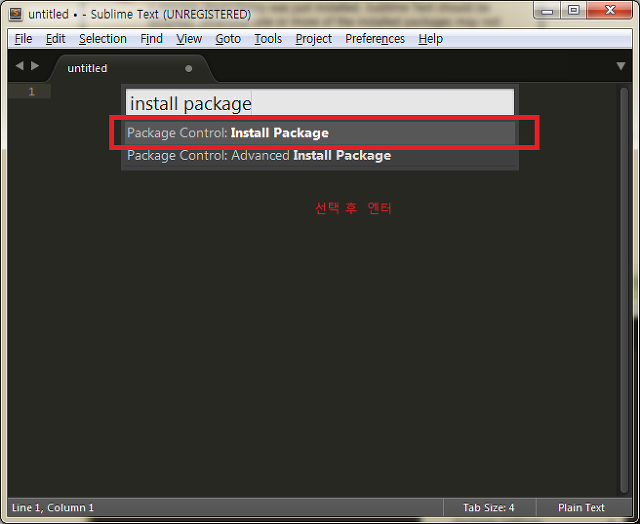Click Line 1, Column 1 status text
The image size is (640, 524).
point(53,508)
